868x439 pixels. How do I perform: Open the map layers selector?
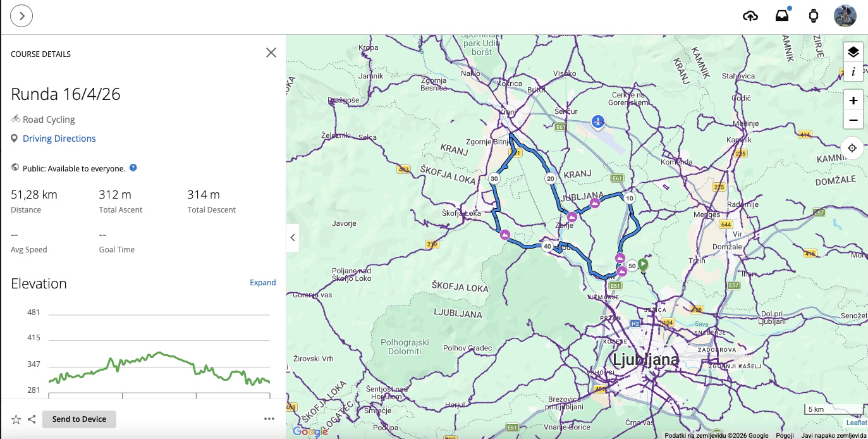[x=853, y=52]
